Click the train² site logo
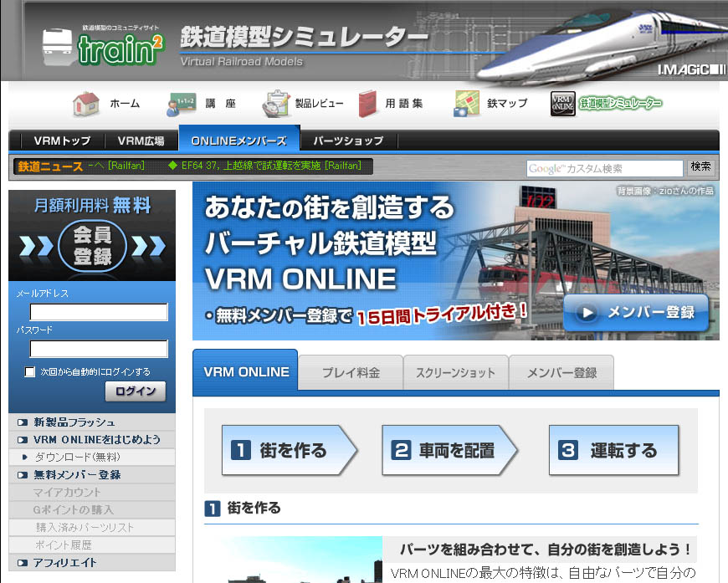Viewport: 728px width, 583px height. tap(103, 46)
